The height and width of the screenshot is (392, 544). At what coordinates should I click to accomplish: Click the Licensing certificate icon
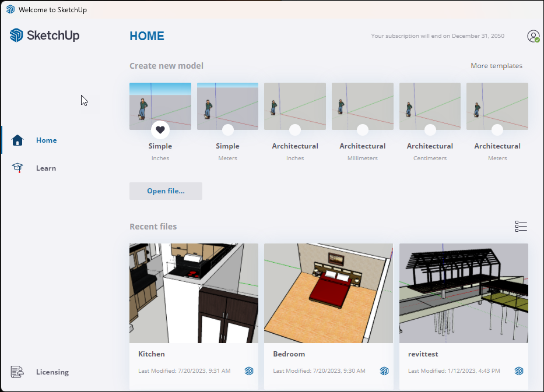click(17, 372)
